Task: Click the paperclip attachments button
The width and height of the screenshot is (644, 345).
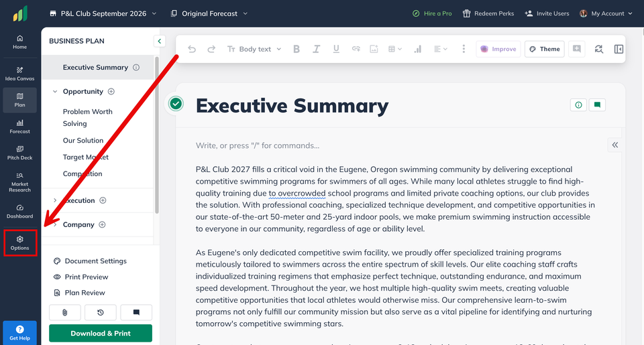Action: 65,313
